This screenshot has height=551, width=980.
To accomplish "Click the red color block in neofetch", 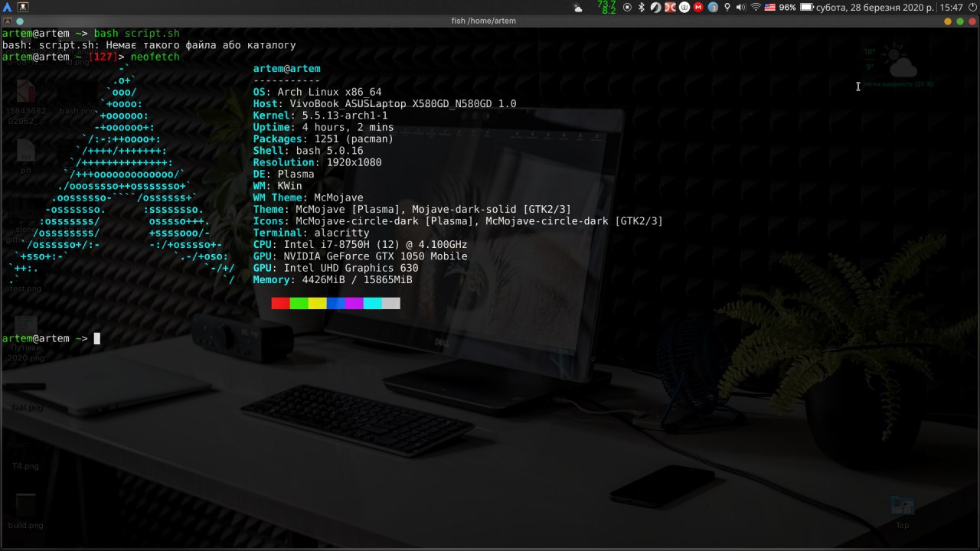I will pyautogui.click(x=280, y=304).
